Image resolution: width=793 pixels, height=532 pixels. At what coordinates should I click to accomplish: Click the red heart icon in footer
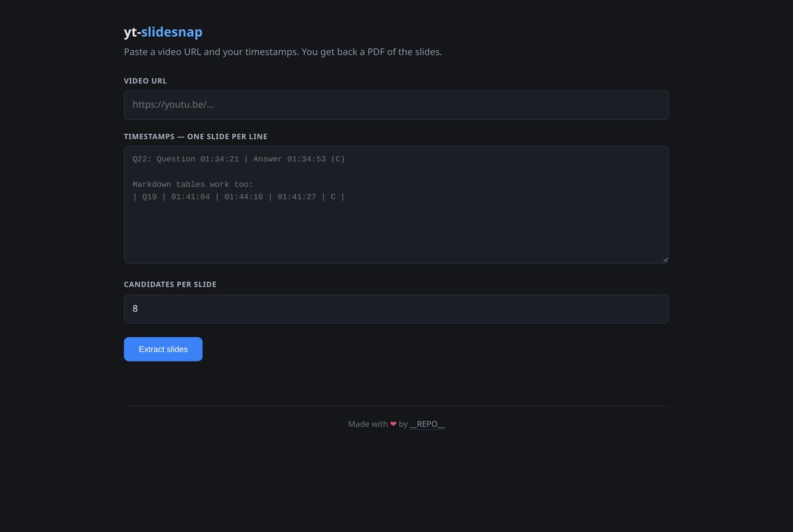click(x=393, y=424)
